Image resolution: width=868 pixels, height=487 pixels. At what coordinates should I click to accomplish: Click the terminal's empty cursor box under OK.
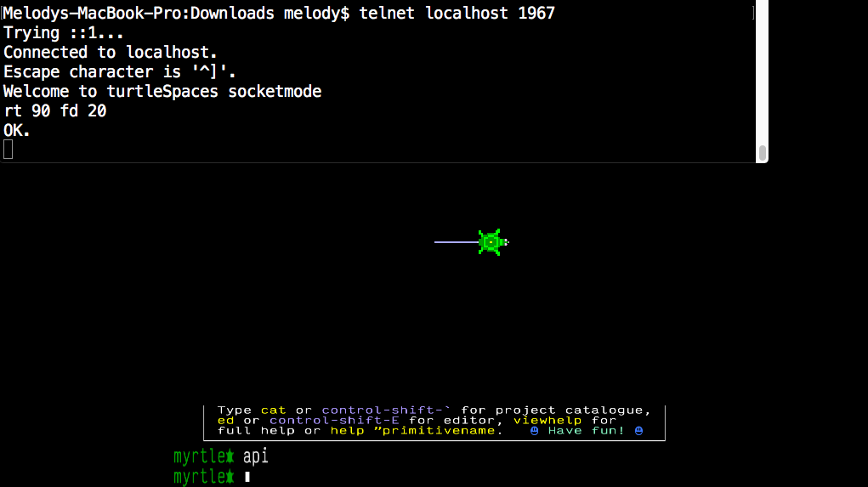tap(9, 150)
